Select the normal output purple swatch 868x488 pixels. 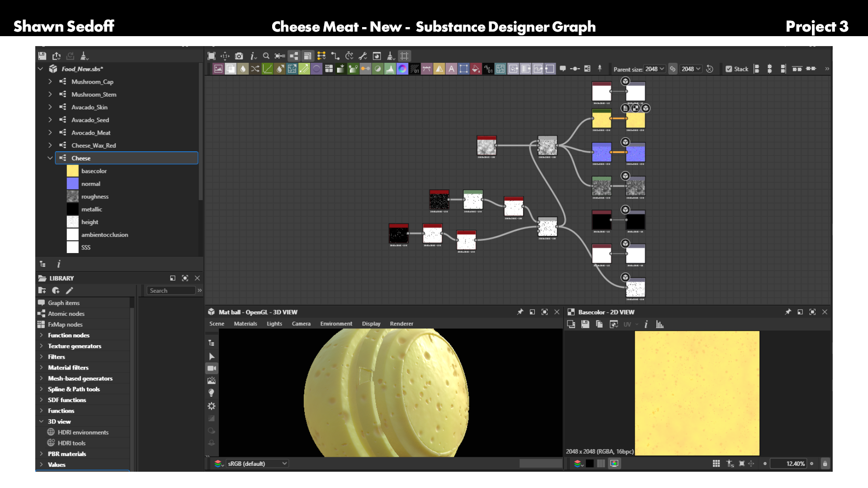[x=72, y=183]
